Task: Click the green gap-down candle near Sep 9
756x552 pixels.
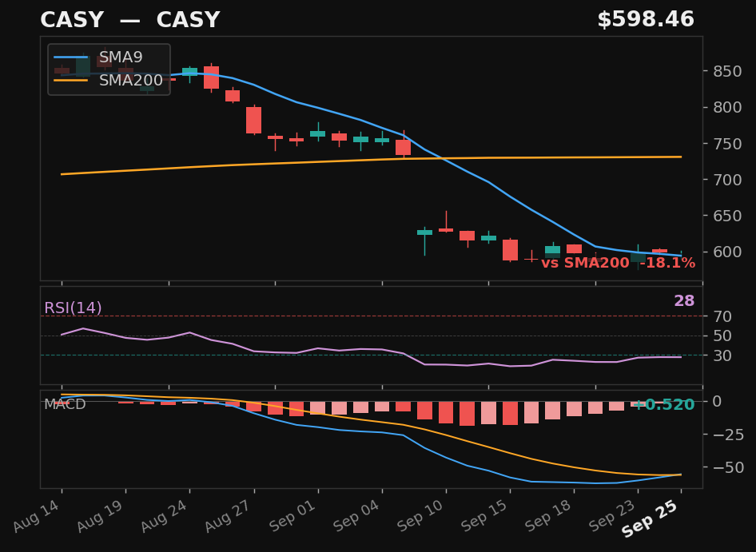Action: pos(425,232)
